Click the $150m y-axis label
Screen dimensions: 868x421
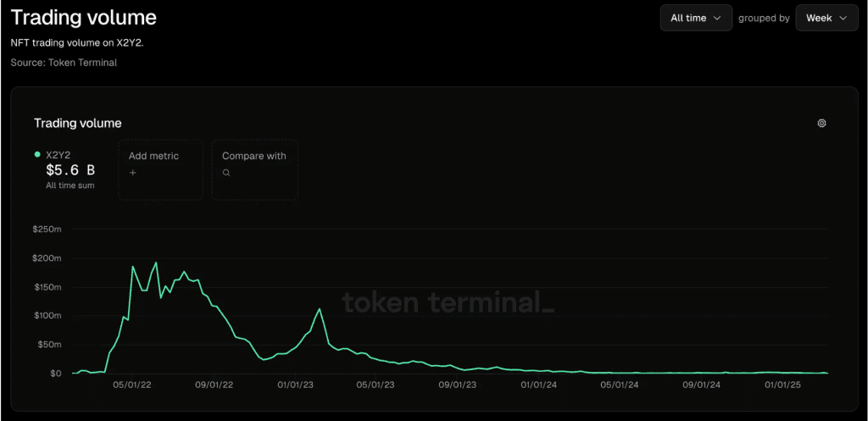point(47,287)
